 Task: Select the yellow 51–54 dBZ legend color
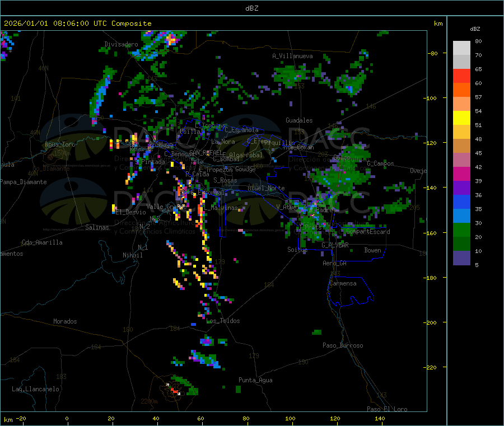pyautogui.click(x=461, y=118)
